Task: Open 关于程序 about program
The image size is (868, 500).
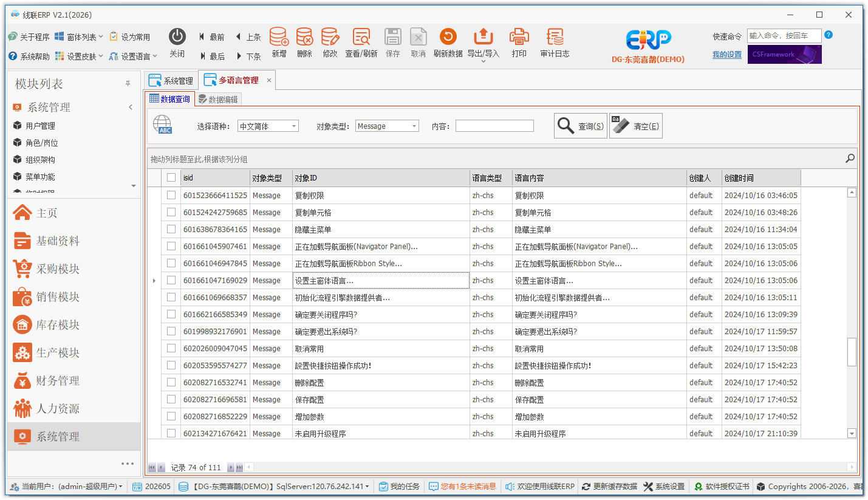Action: pos(29,37)
